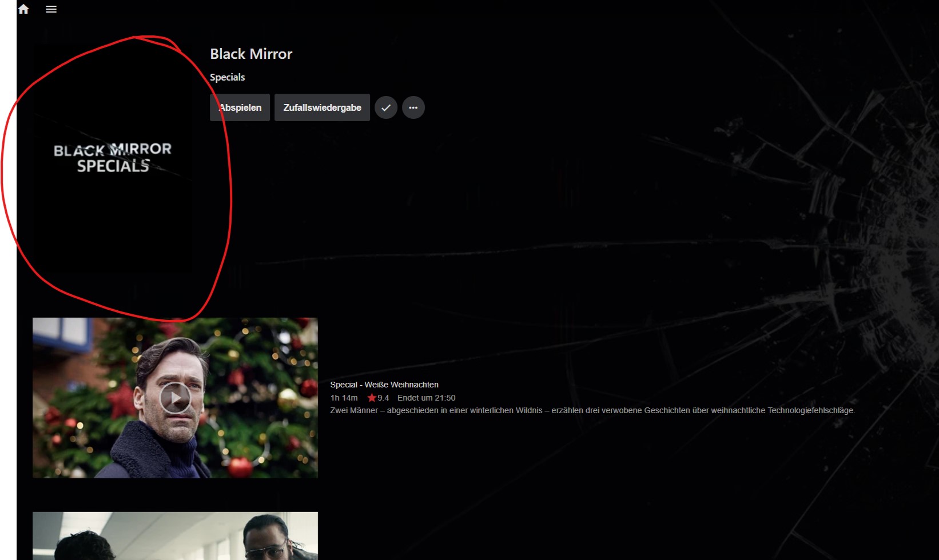Click the Specials season heading
This screenshot has height=560, width=939.
pos(227,77)
